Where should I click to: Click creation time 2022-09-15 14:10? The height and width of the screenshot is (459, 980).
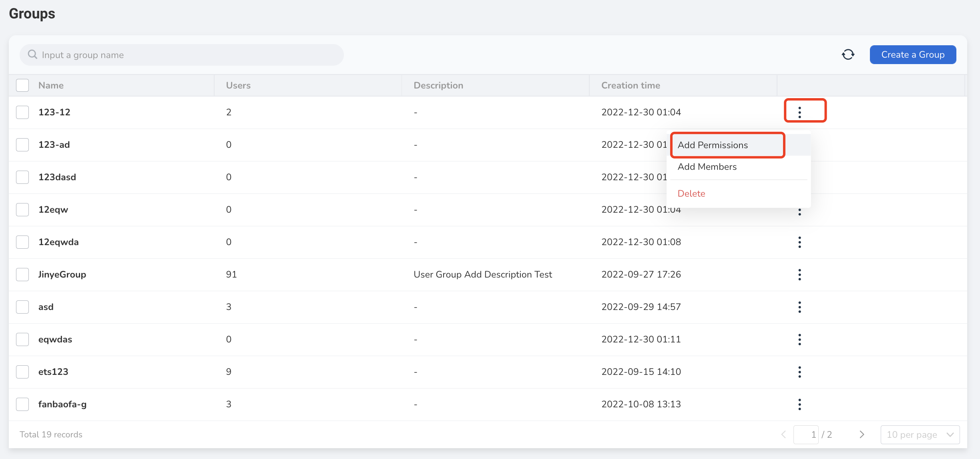tap(641, 372)
